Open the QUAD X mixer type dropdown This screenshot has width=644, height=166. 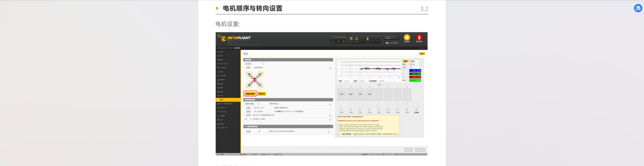(254, 64)
